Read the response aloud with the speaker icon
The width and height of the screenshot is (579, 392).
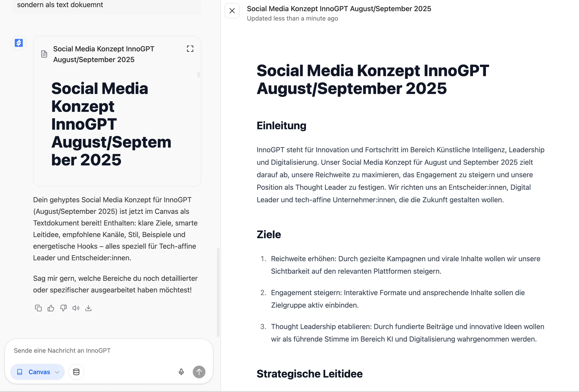(x=76, y=308)
